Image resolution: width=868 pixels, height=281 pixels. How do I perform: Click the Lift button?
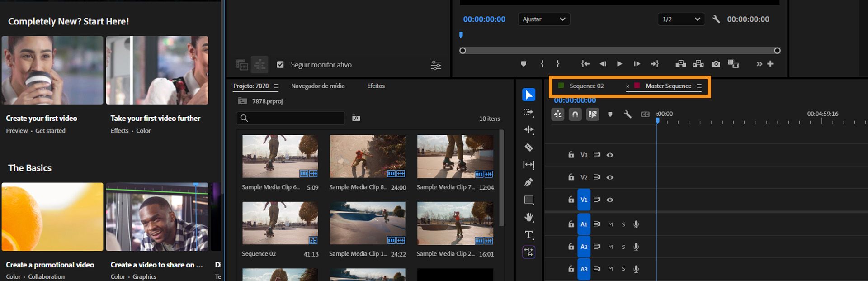[681, 64]
